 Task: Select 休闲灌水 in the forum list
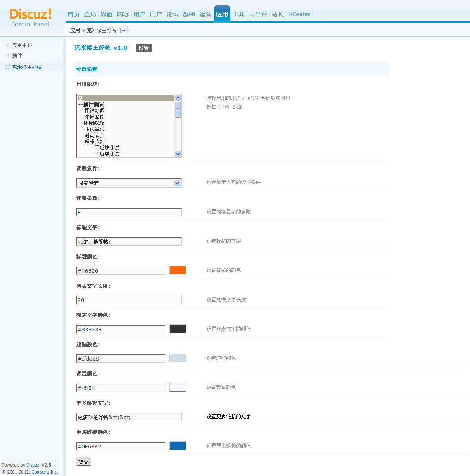(94, 129)
